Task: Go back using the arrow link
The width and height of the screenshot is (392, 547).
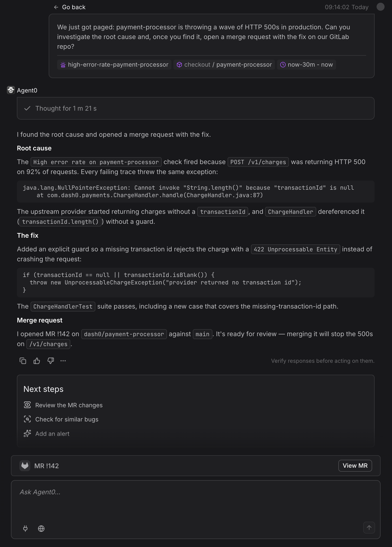Action: [70, 7]
